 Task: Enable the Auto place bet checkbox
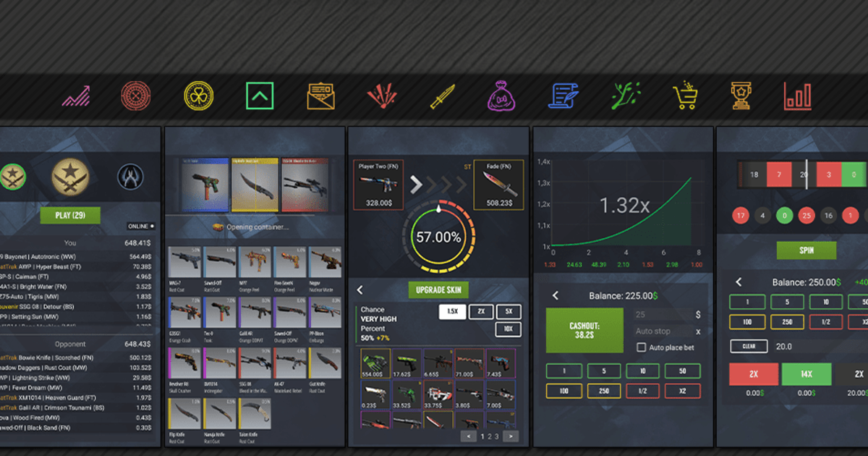pos(641,347)
